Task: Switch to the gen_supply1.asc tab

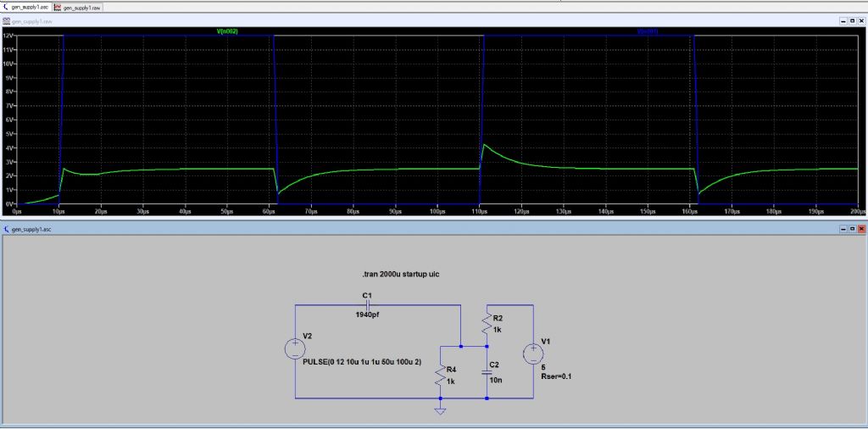Action: 25,7
